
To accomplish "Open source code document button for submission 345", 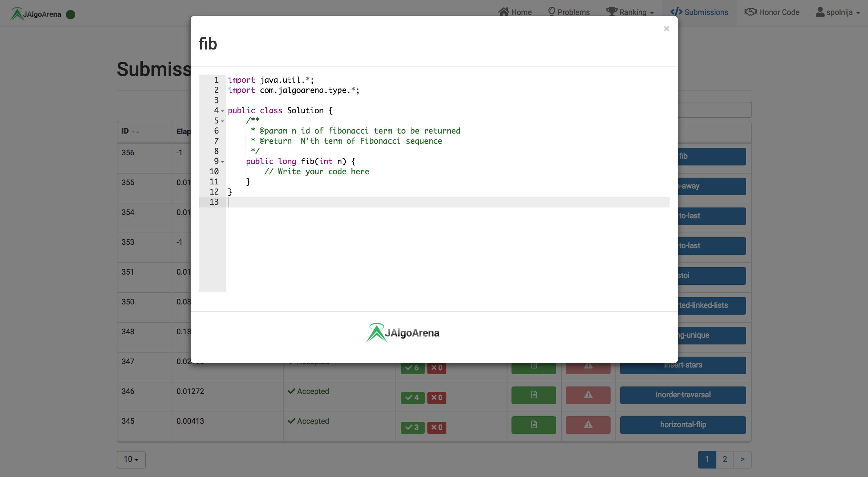I will pyautogui.click(x=534, y=425).
